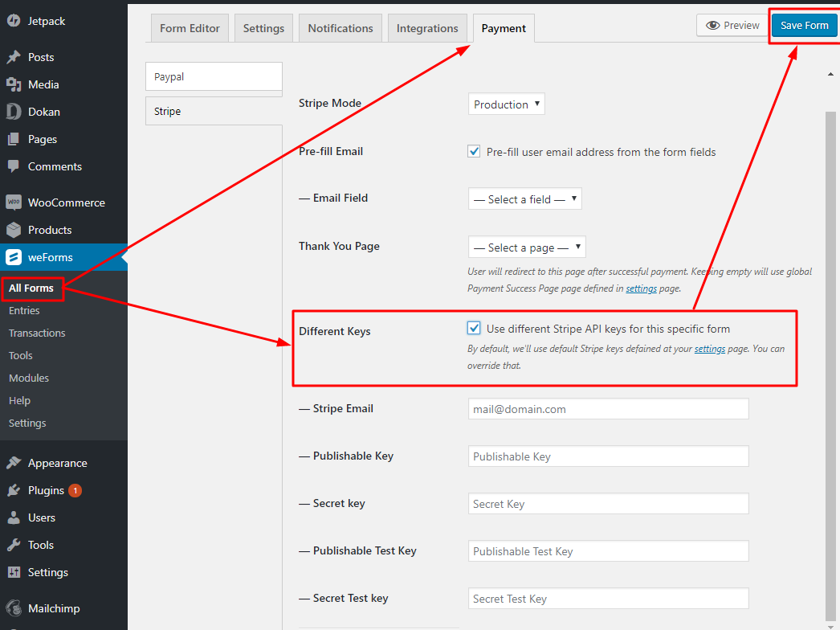Click the Save Form button
The image size is (840, 630).
click(804, 25)
